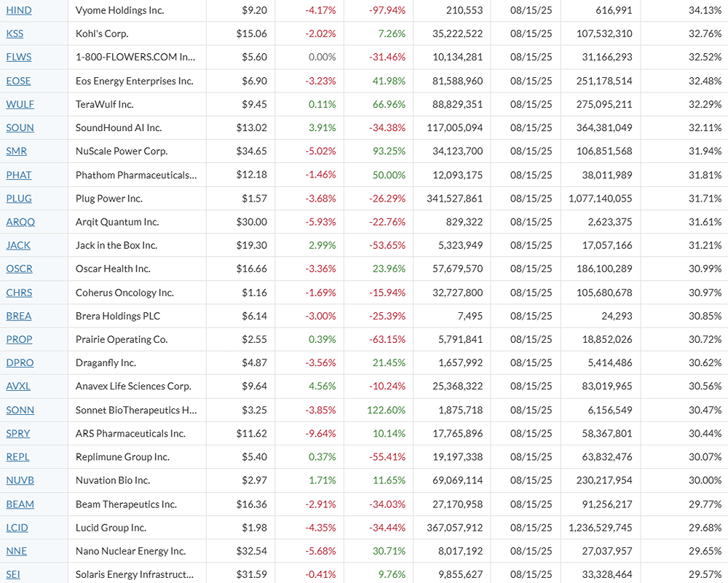Click the LCID ticker link
The image size is (728, 583).
[17, 527]
